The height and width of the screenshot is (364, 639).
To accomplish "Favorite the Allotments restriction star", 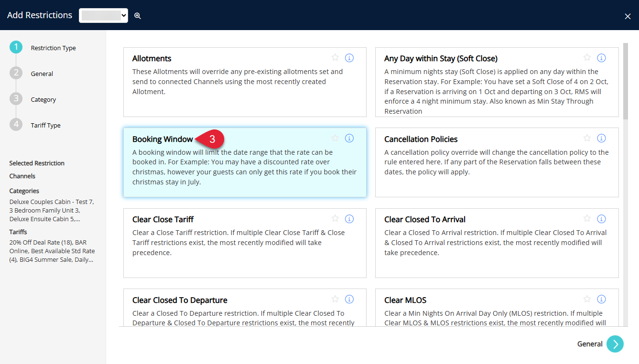I will (x=335, y=57).
